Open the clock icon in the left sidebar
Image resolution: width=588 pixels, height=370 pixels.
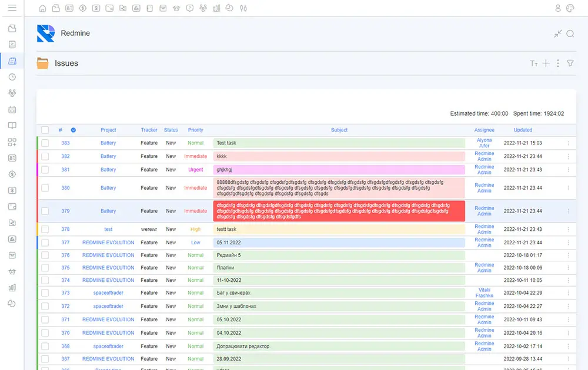pyautogui.click(x=12, y=77)
